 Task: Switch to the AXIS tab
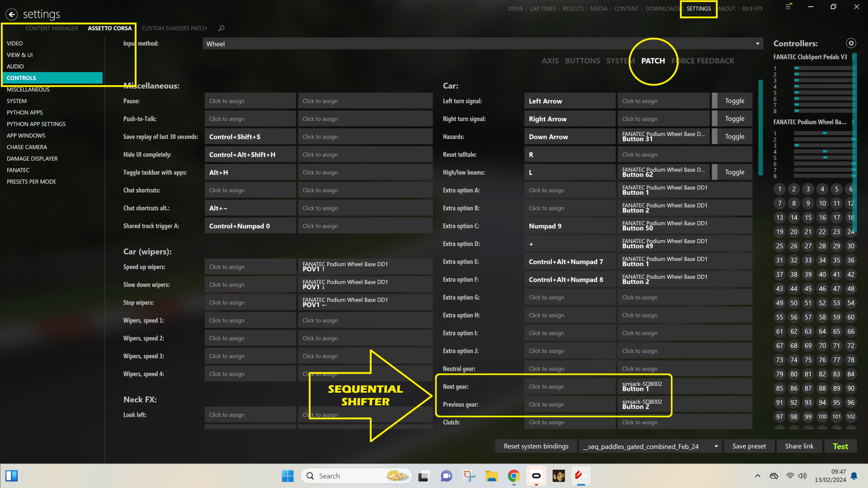coord(550,61)
